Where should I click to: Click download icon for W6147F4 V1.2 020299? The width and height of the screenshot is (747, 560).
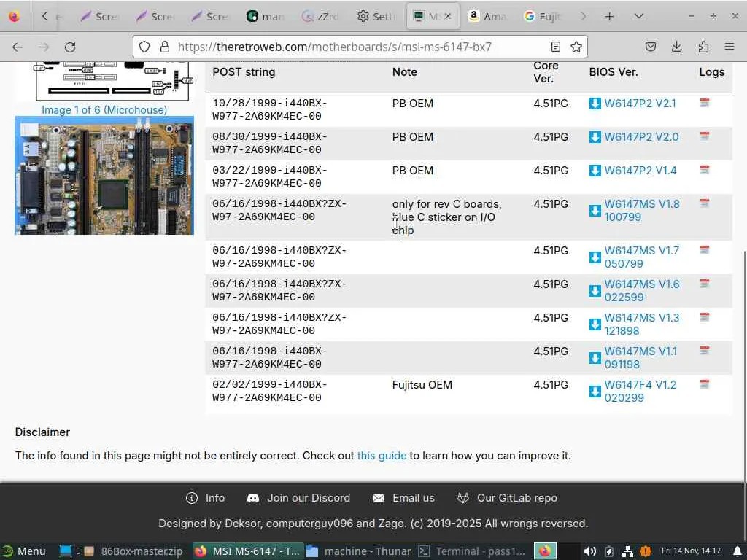[595, 392]
